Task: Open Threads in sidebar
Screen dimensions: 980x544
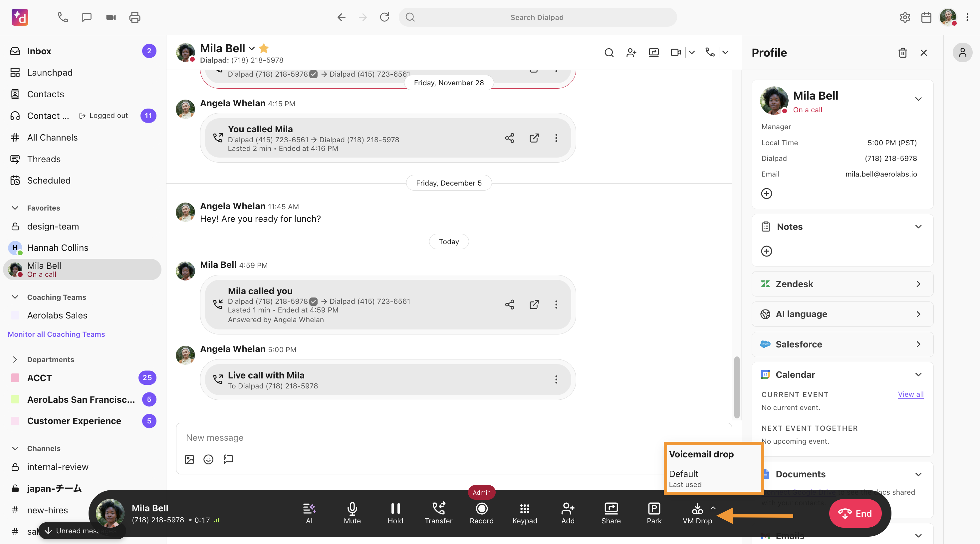Action: [83, 159]
